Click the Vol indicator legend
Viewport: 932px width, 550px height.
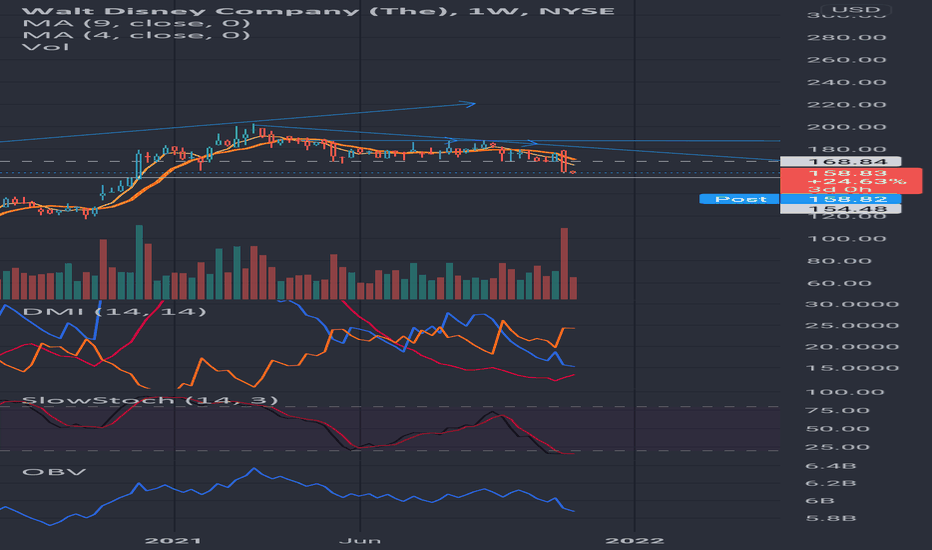(x=46, y=46)
